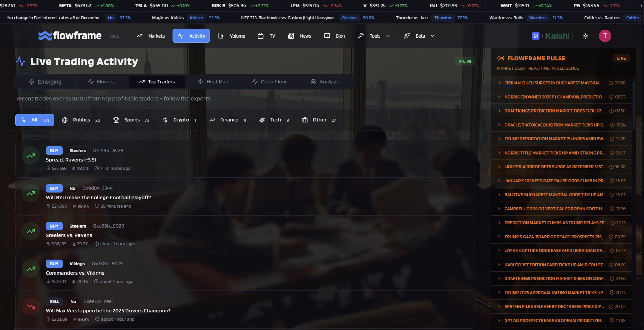The image size is (644, 330).
Task: Switch to the Order Flow tab
Action: tap(269, 82)
